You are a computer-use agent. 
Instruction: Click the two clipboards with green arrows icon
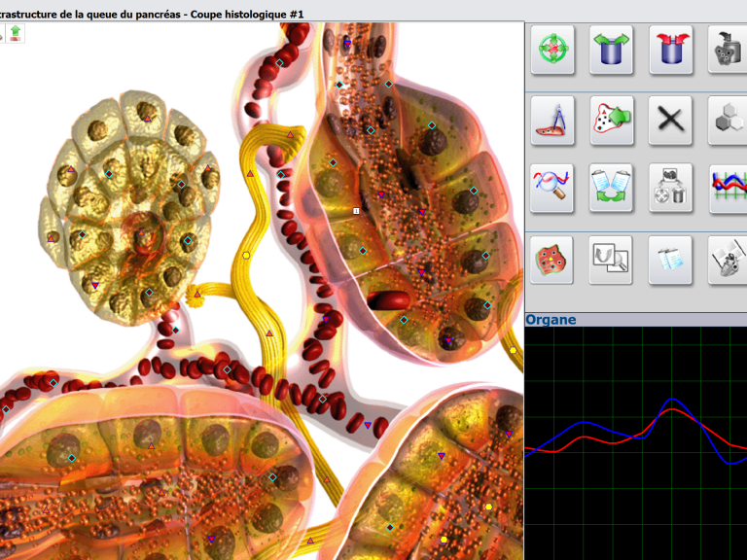611,188
